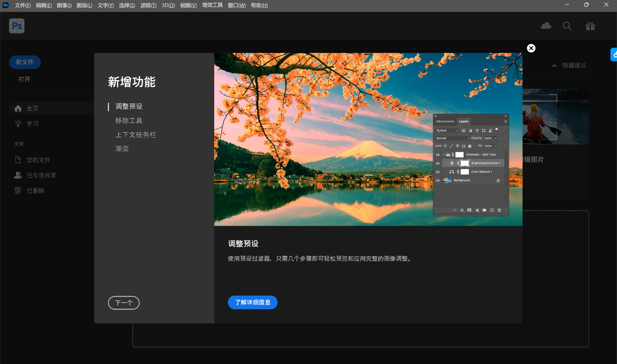This screenshot has height=364, width=617.
Task: Open the 窗口 menu
Action: pyautogui.click(x=236, y=5)
